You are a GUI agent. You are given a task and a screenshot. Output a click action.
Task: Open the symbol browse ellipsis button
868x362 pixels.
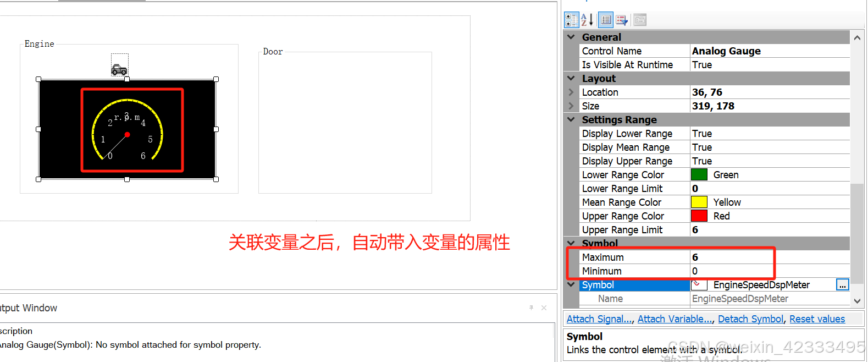click(842, 284)
